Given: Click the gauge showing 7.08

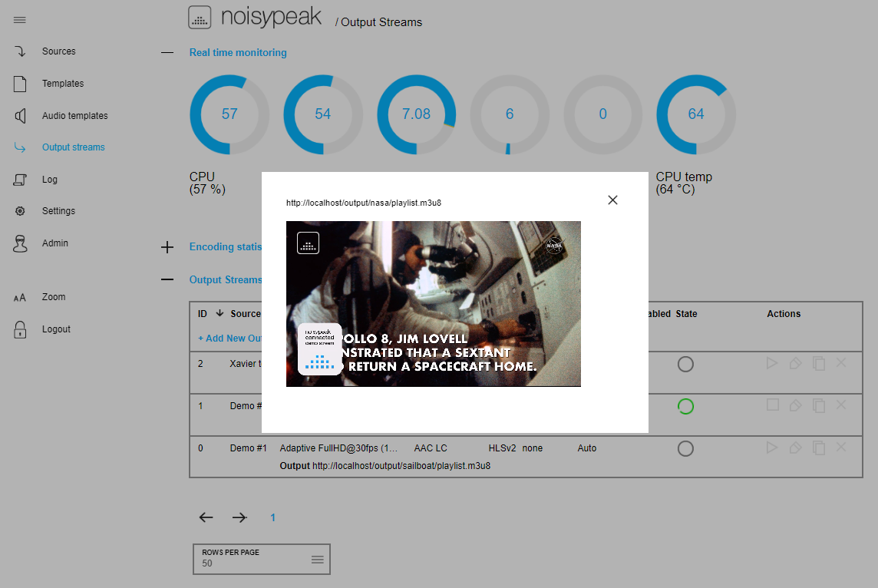Looking at the screenshot, I should [417, 114].
